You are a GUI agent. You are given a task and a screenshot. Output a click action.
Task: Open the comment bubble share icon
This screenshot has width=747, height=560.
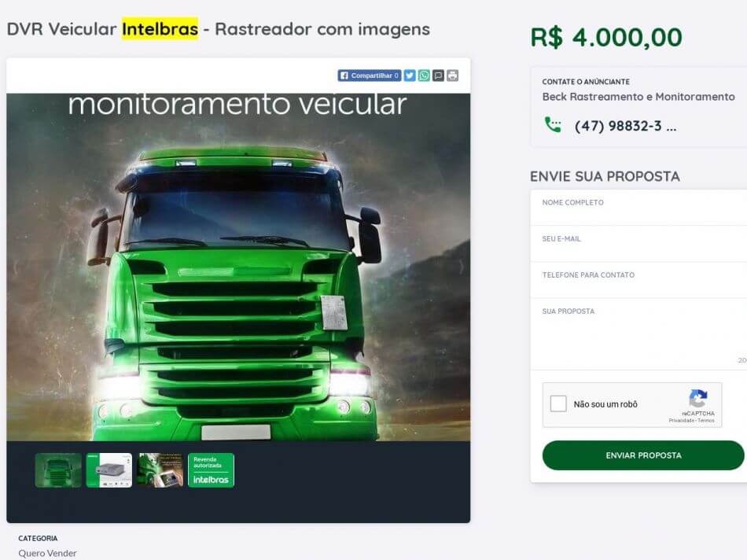[x=438, y=76]
